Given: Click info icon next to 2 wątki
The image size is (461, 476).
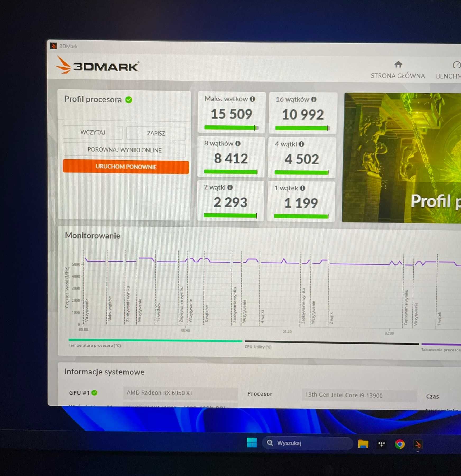Looking at the screenshot, I should pos(230,187).
